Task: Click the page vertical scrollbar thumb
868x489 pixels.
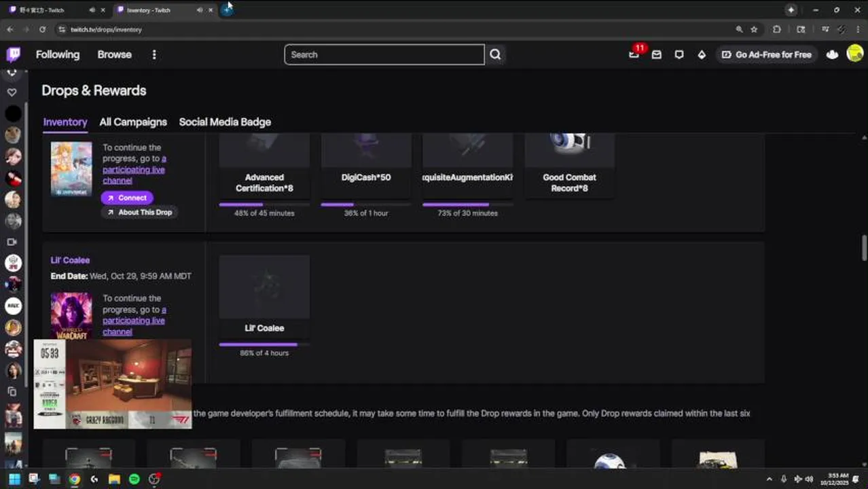Action: pyautogui.click(x=864, y=248)
